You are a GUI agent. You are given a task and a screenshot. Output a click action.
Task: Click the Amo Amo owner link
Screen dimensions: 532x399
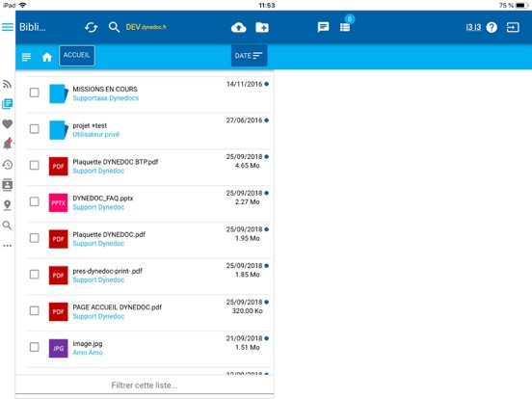pyautogui.click(x=88, y=353)
